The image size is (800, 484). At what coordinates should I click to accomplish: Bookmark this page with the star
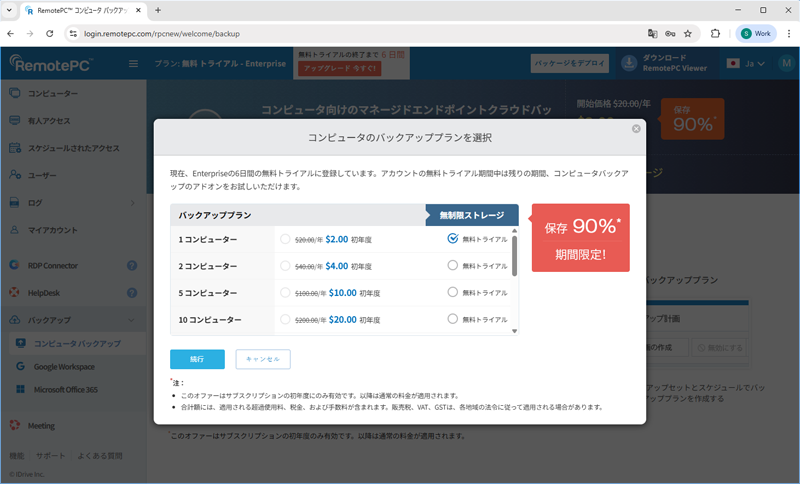688,34
